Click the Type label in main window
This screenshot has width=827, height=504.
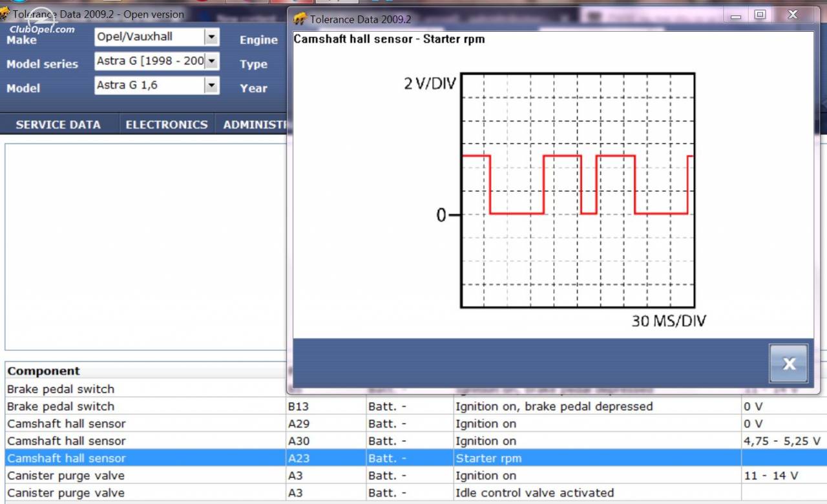click(x=253, y=64)
